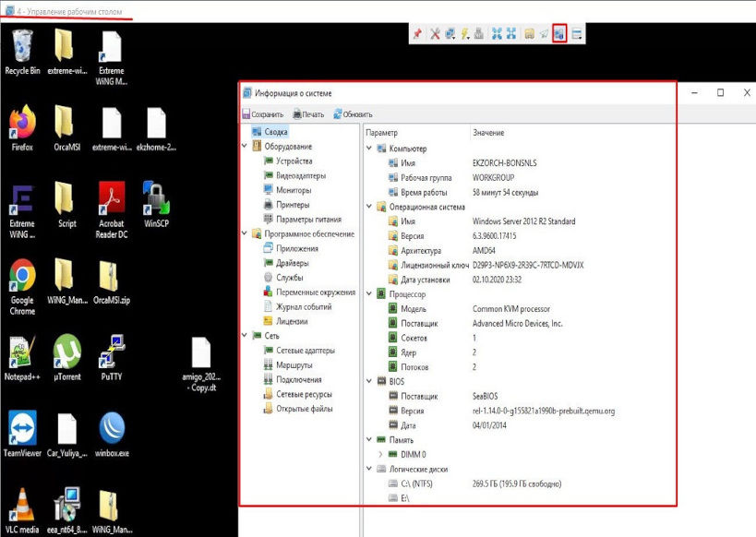Collapse the BIOS parameter group

(x=369, y=381)
